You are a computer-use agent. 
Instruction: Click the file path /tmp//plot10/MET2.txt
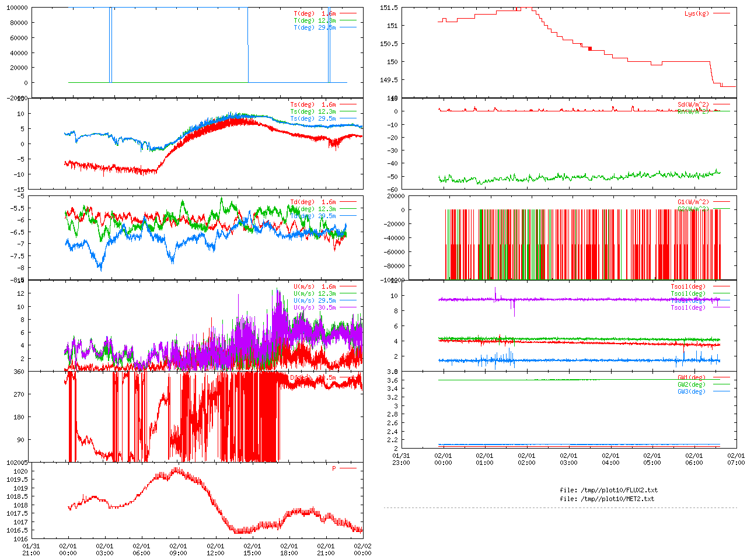pyautogui.click(x=607, y=499)
